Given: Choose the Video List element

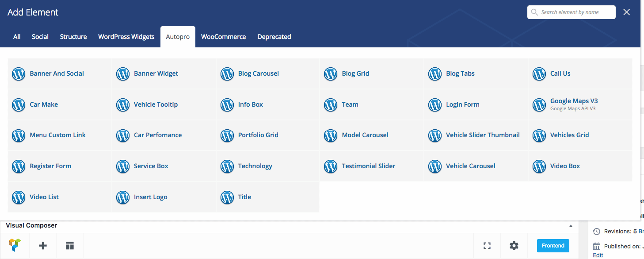Looking at the screenshot, I should pos(60,197).
